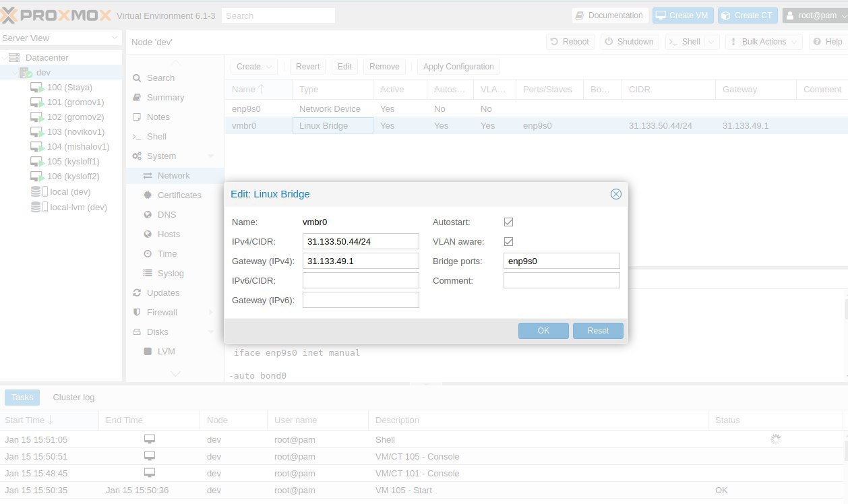Switch to the Tasks tab
Viewport: 848px width, 504px height.
[x=22, y=398]
